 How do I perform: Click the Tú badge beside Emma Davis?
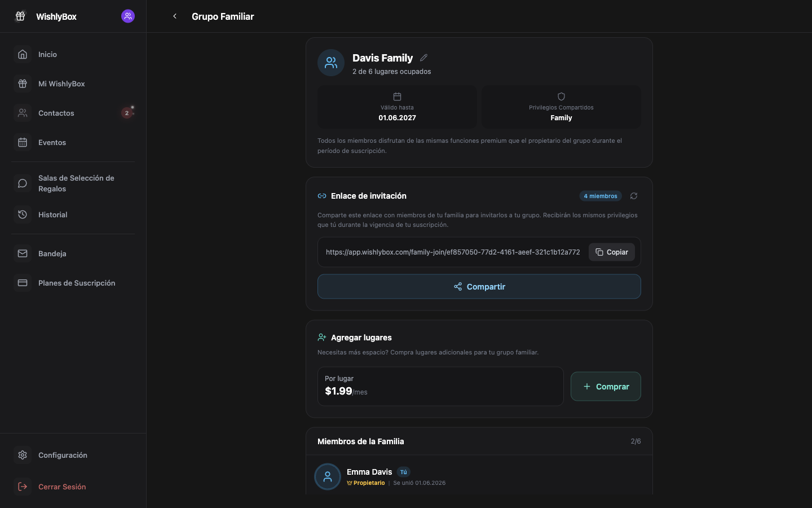(403, 472)
